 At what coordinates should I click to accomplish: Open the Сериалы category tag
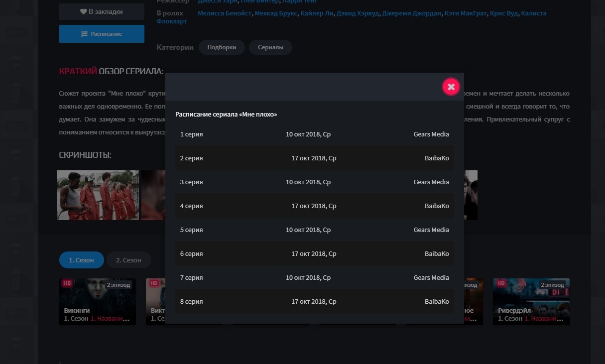coord(270,47)
